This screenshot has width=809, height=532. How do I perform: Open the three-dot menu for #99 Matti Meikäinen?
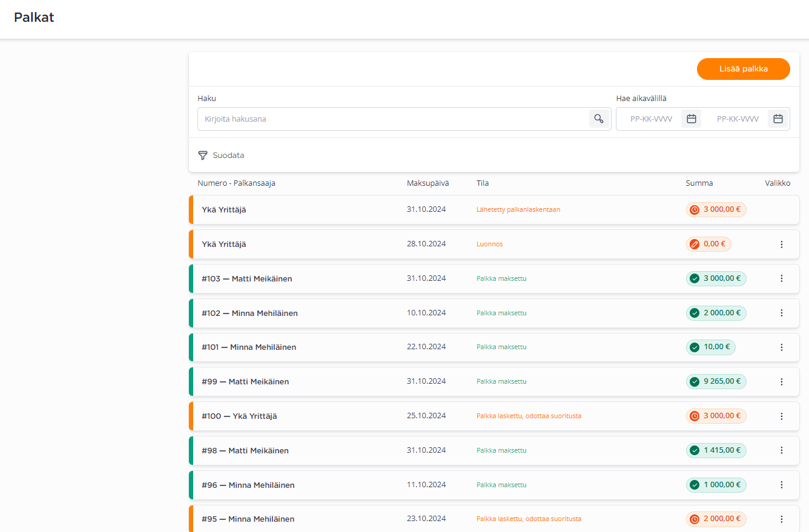781,382
